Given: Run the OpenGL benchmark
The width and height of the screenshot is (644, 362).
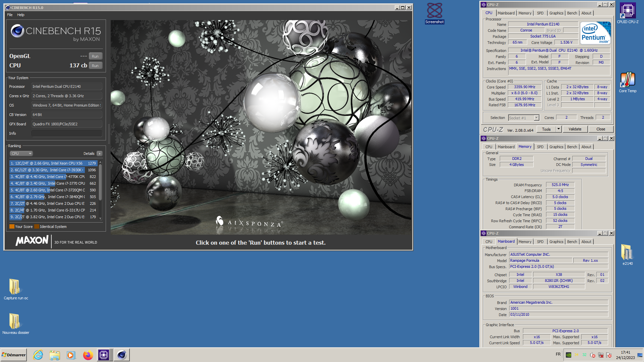Looking at the screenshot, I should click(95, 56).
